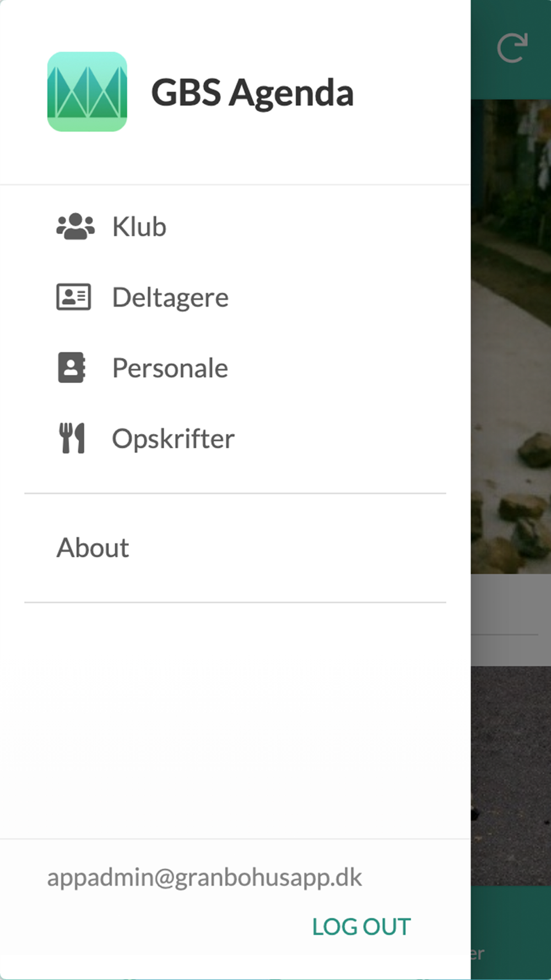Click the LOG OUT button
The image size is (551, 980).
[361, 927]
